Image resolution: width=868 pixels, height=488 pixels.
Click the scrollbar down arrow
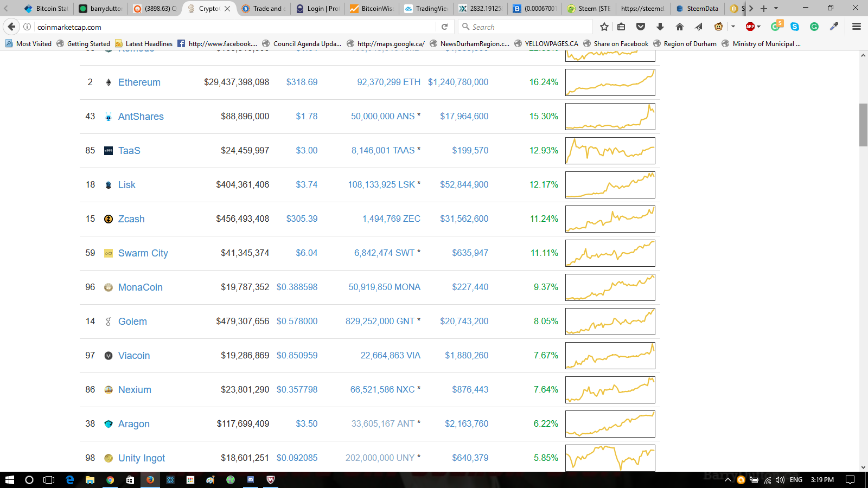tap(863, 467)
